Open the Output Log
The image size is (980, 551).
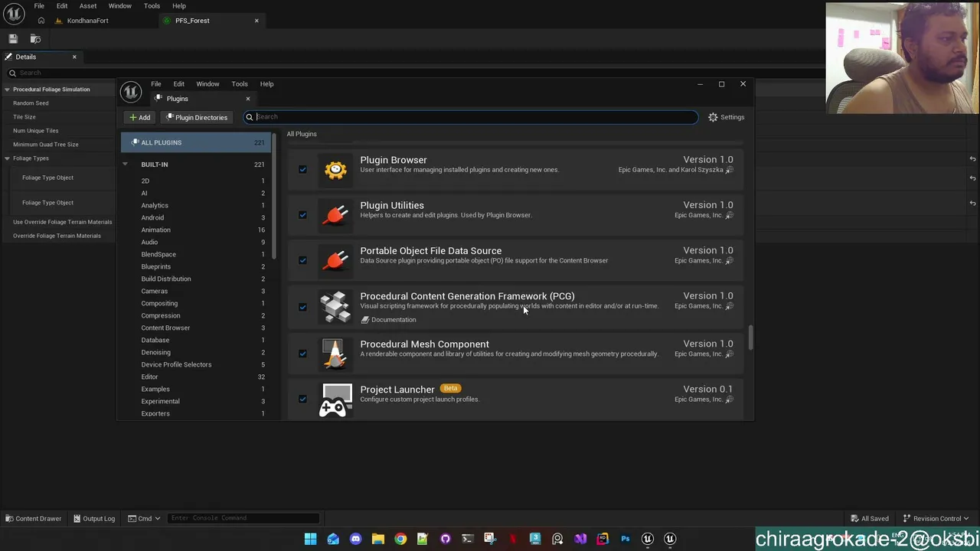pyautogui.click(x=94, y=518)
